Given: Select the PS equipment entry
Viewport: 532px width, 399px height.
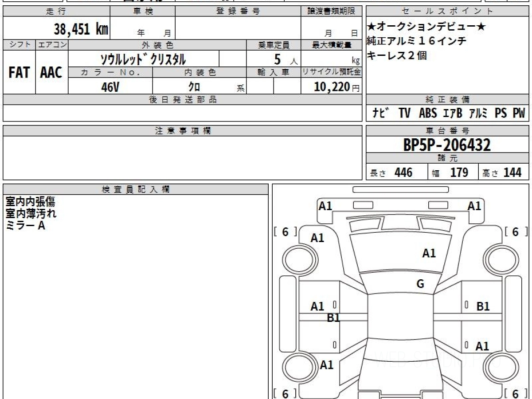Looking at the screenshot, I should pos(501,113).
